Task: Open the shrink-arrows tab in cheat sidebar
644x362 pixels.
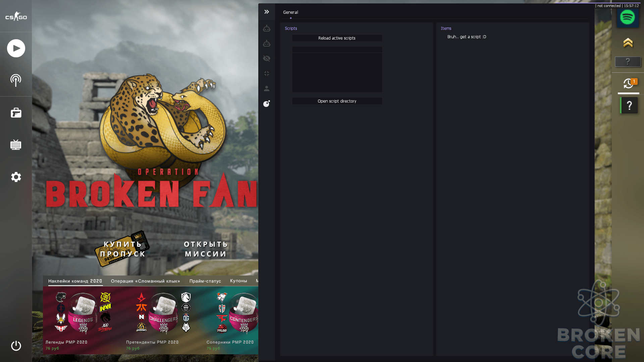Action: coord(267,73)
